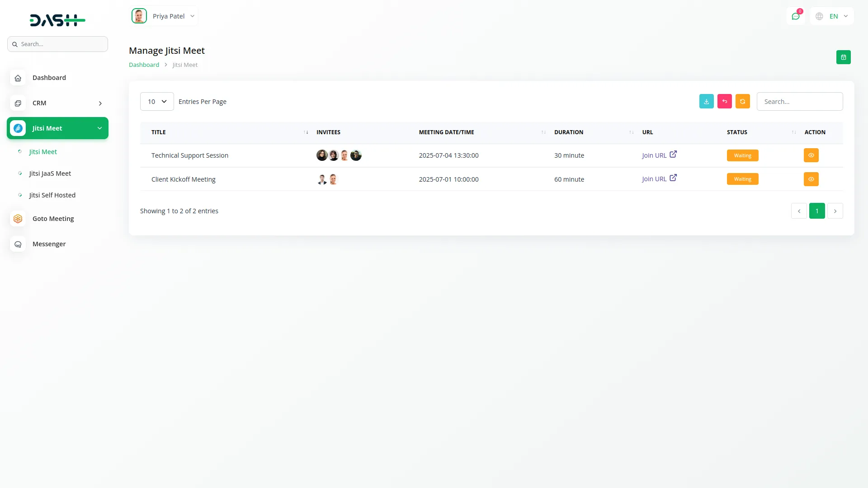Expand the Priya Patel user menu
868x488 pixels.
165,16
